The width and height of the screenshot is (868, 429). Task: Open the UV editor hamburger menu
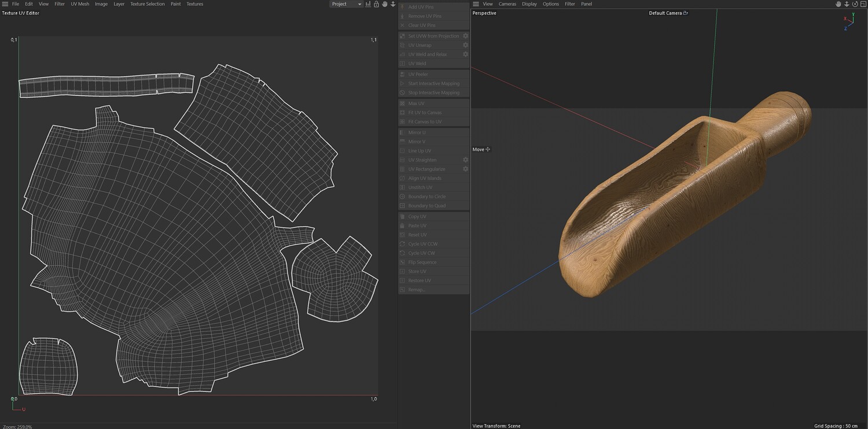coord(5,4)
